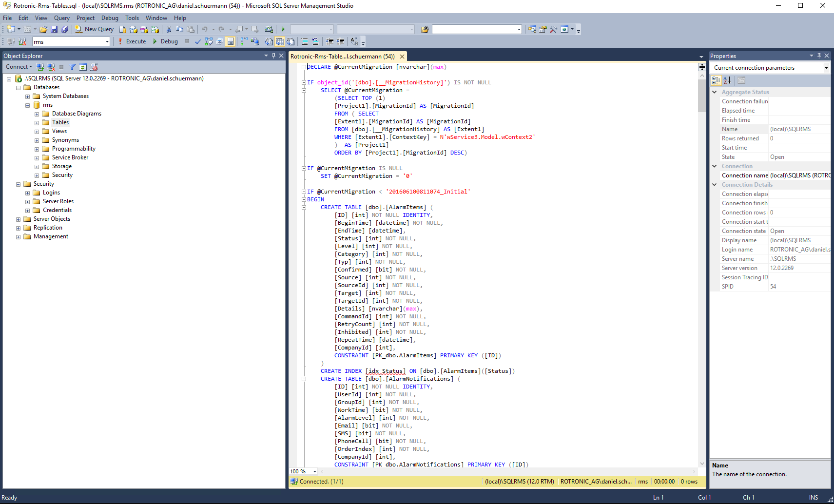Click the Change Connection icon in the SQL toolbar
The width and height of the screenshot is (834, 504).
[x=21, y=41]
